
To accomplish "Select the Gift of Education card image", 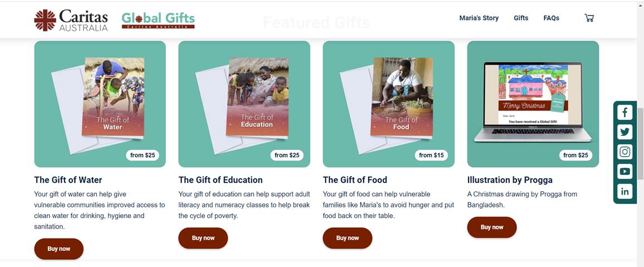I will pos(244,104).
